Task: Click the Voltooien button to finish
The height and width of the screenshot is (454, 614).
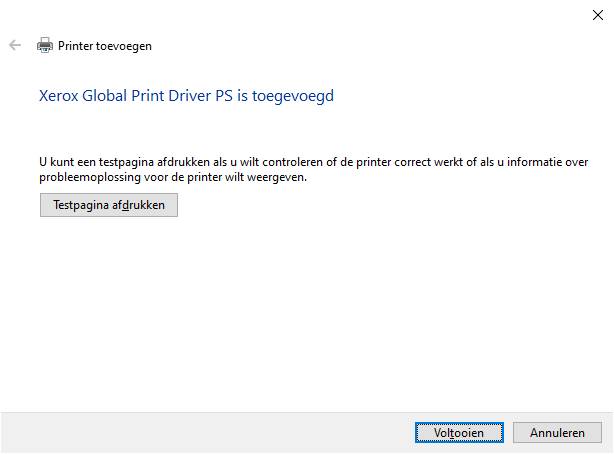Action: click(459, 432)
